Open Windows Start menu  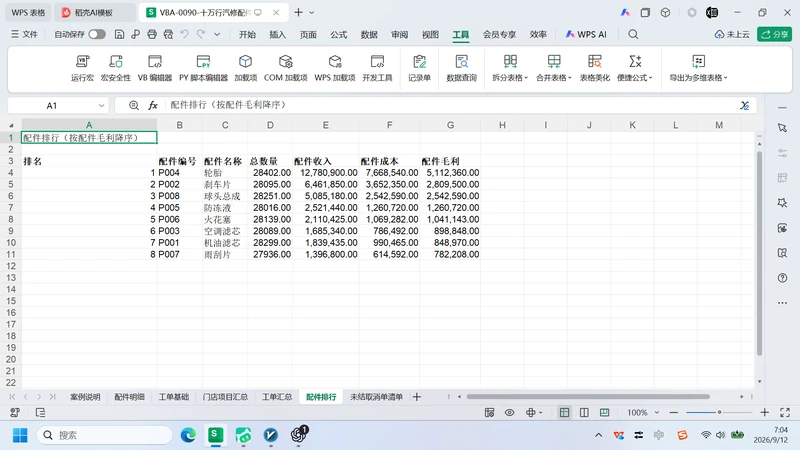20,435
